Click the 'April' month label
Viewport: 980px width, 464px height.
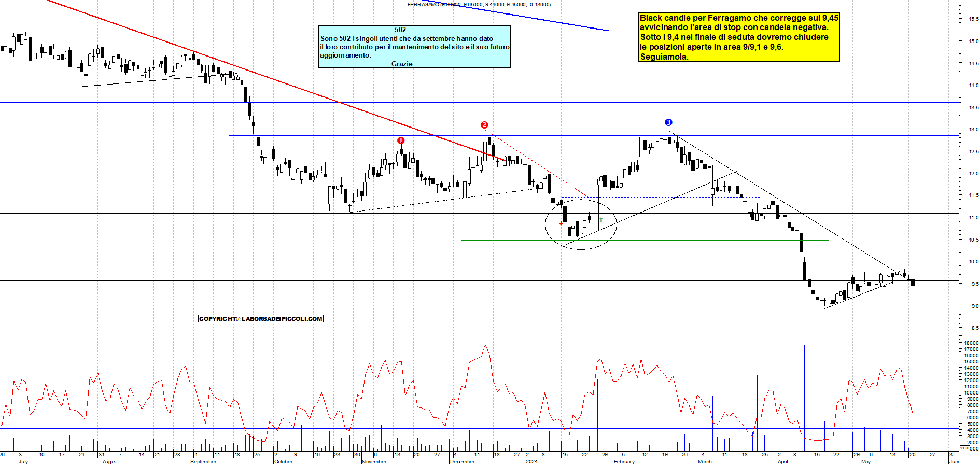click(783, 461)
